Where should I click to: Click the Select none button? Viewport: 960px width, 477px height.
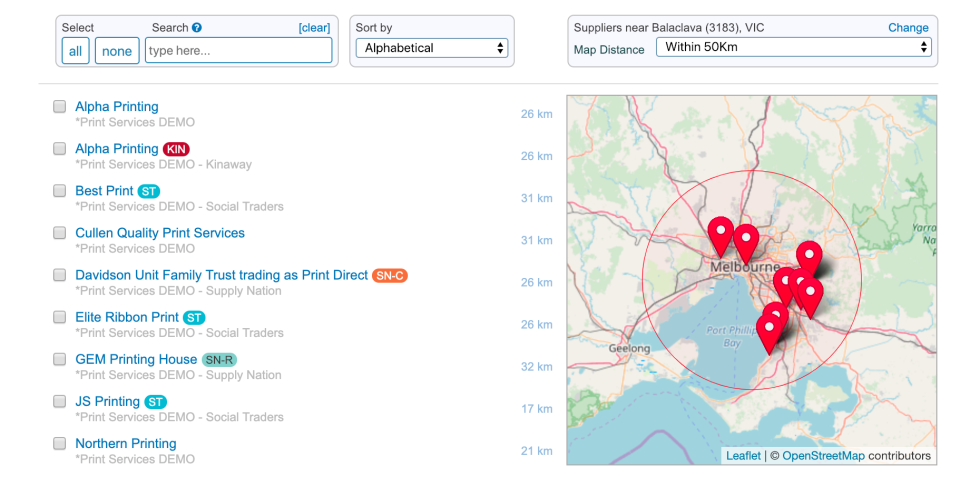click(x=117, y=51)
